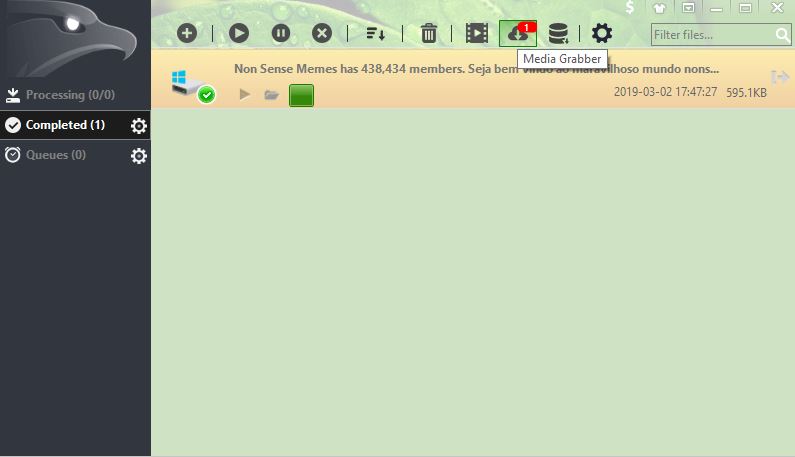The image size is (795, 457).
Task: Open gear options next to Completed
Action: pos(139,126)
